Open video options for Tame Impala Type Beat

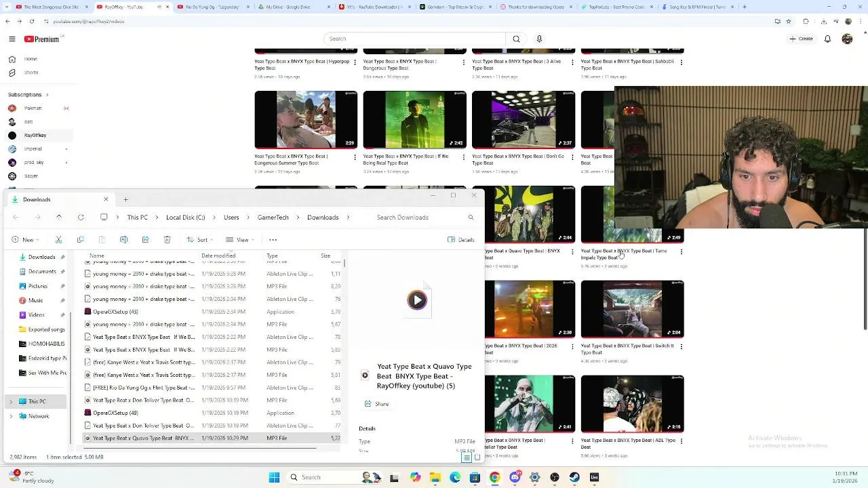pos(681,252)
